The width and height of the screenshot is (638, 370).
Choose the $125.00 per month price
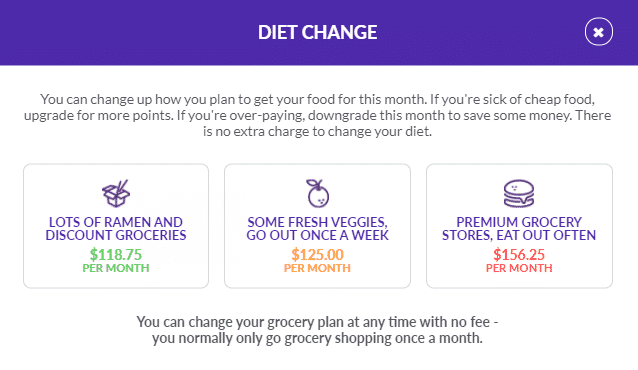[317, 254]
